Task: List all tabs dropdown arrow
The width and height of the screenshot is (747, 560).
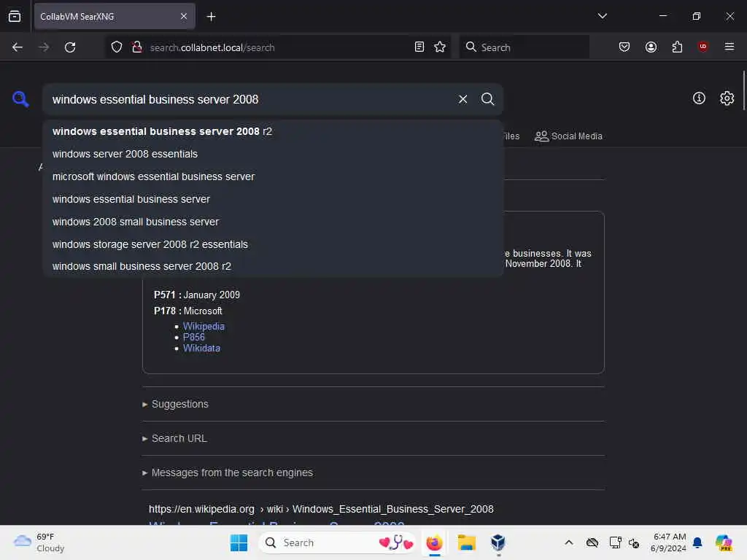Action: click(602, 16)
